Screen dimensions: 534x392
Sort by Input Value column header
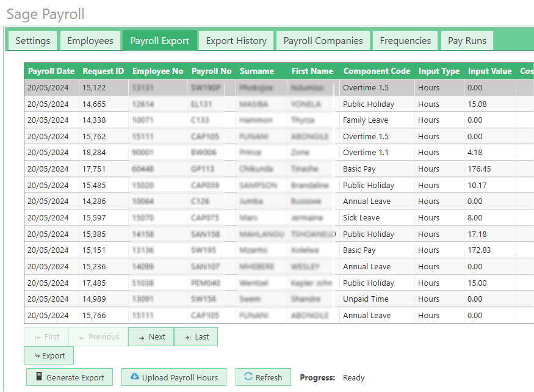(489, 71)
